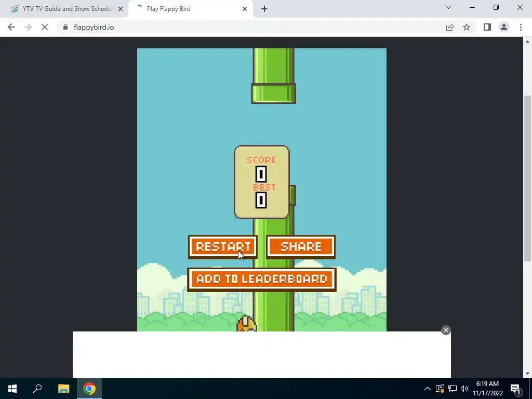Screen dimensions: 532x399
Task: Click the page vertical scrollbar thumb
Action: click(x=527, y=178)
